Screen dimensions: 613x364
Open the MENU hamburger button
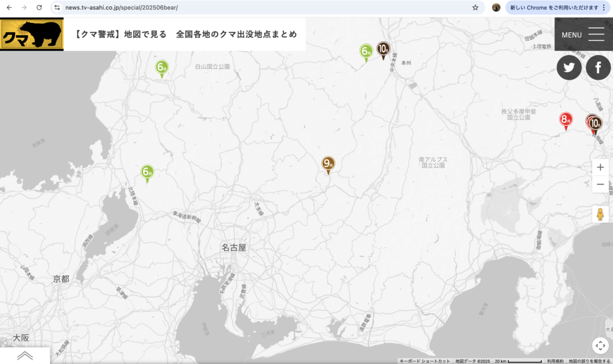pyautogui.click(x=583, y=34)
